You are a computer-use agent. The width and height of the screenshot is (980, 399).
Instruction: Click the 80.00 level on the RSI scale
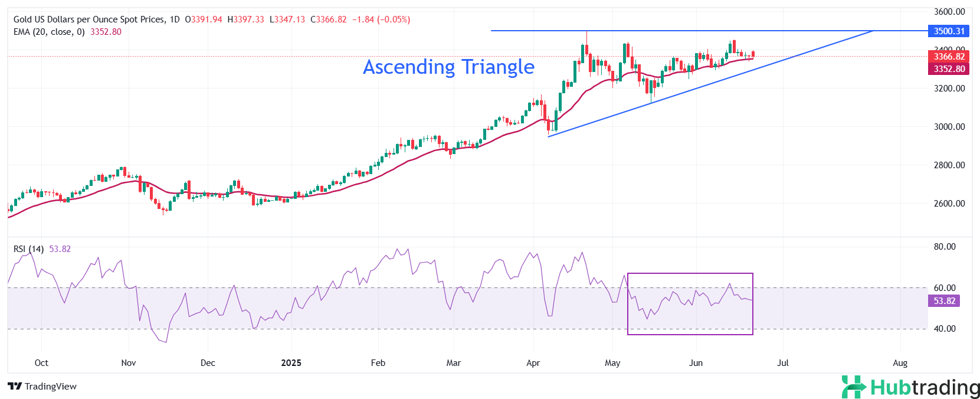(x=944, y=247)
